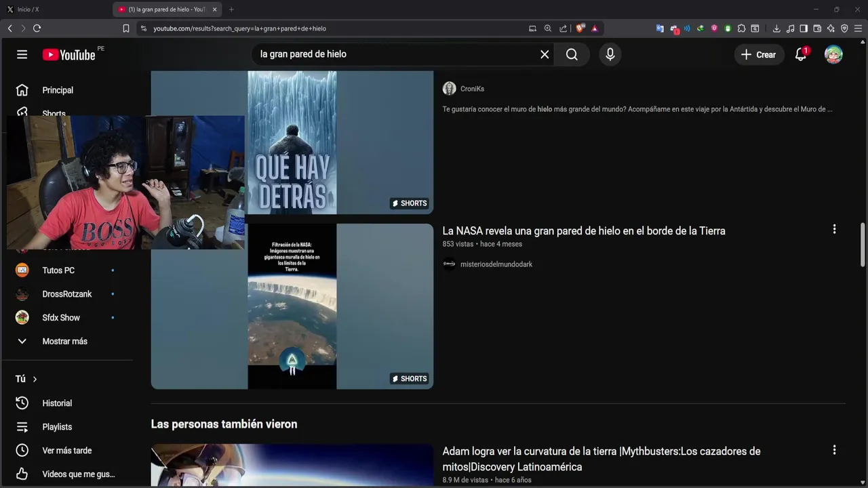Bookmark this page with bookmark icon
This screenshot has height=488, width=868.
pyautogui.click(x=126, y=28)
